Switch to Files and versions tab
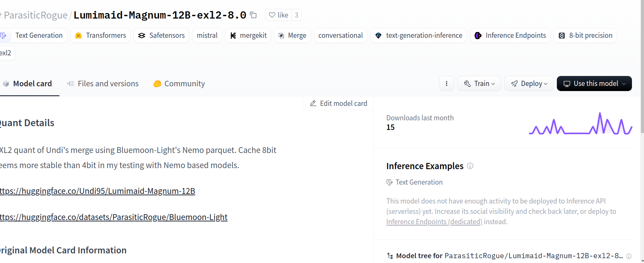644x263 pixels. tap(103, 84)
